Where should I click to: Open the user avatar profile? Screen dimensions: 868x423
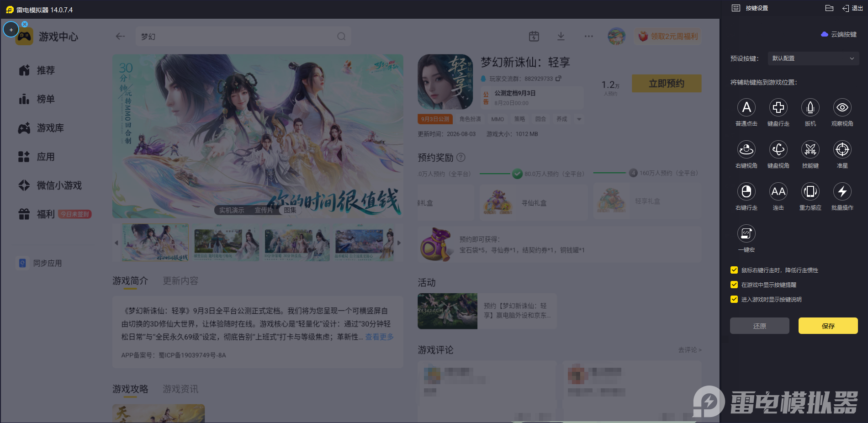click(616, 36)
